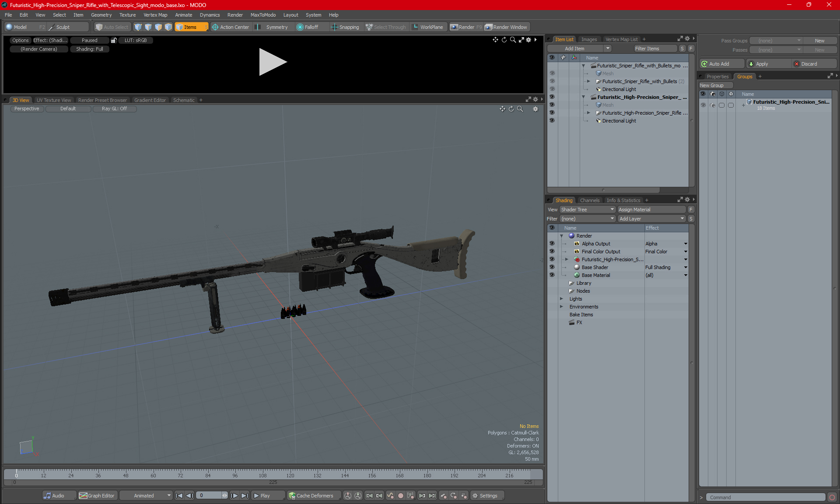The width and height of the screenshot is (840, 504).
Task: Open the Shading Filter (none) dropdown
Action: (588, 219)
